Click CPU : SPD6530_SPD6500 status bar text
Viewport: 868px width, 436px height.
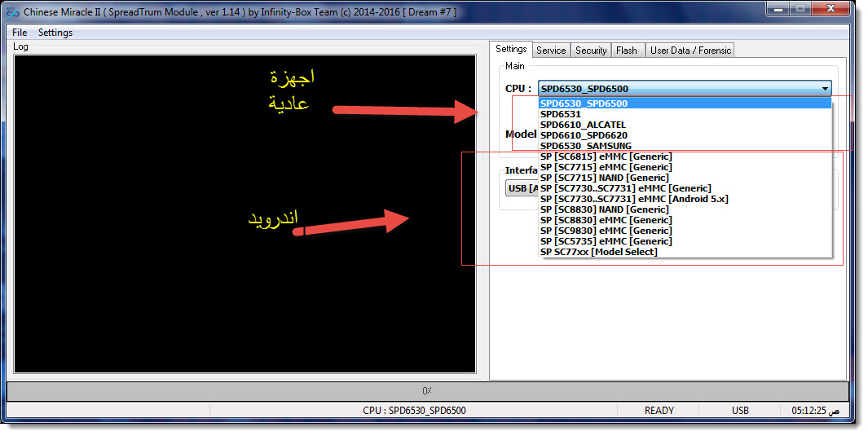414,411
